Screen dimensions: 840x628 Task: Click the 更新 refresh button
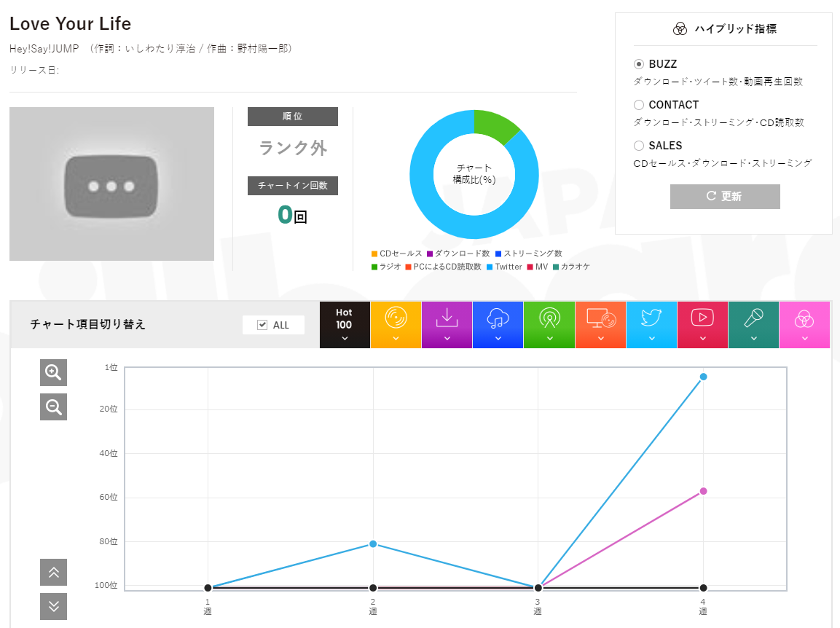(x=725, y=196)
